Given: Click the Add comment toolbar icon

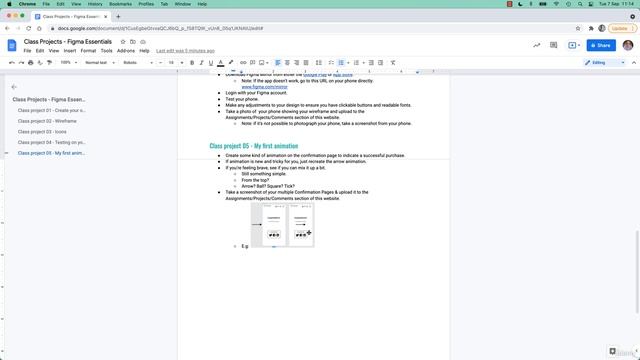Looking at the screenshot, I should (x=253, y=62).
